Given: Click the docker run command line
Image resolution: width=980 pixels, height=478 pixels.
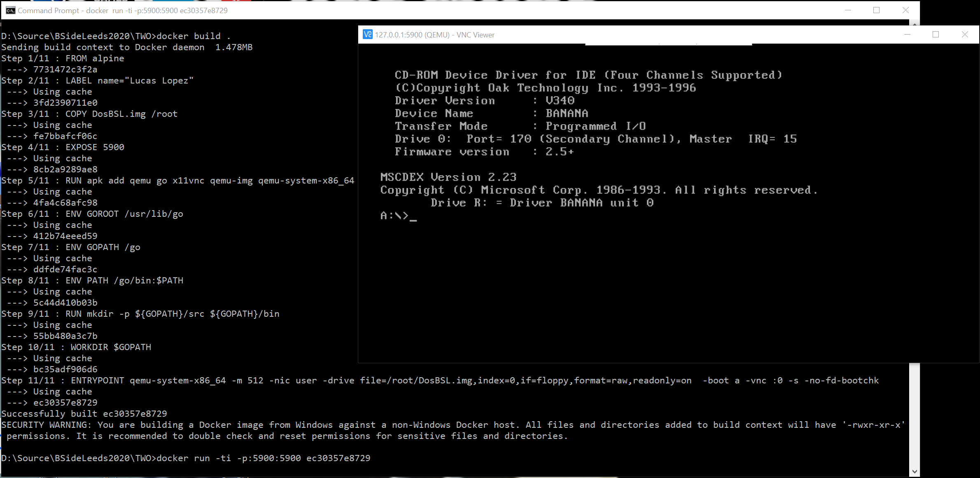Looking at the screenshot, I should (264, 458).
